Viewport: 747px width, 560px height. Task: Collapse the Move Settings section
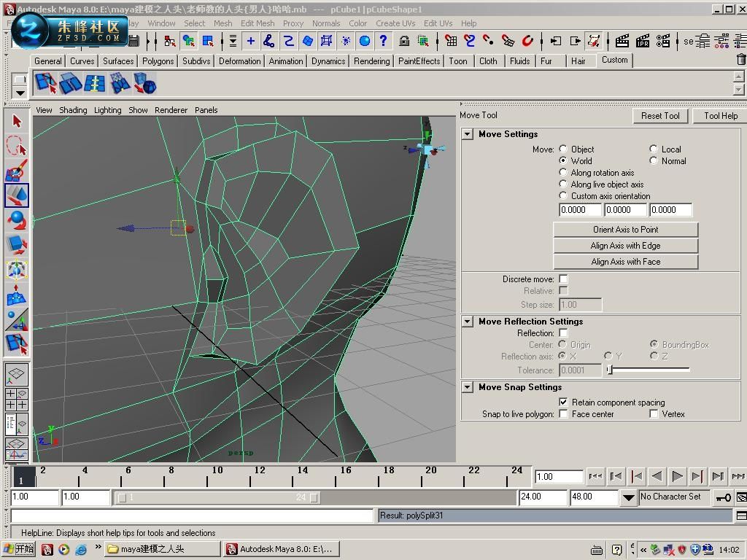468,134
